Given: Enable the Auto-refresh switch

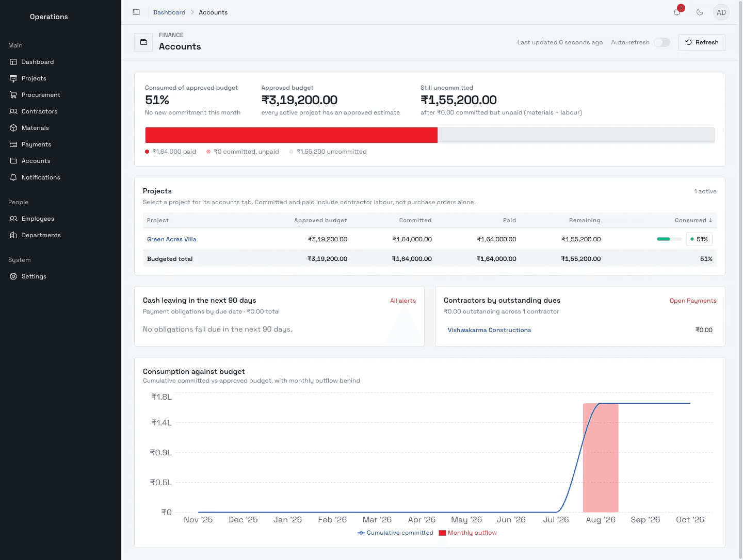Looking at the screenshot, I should [x=662, y=42].
